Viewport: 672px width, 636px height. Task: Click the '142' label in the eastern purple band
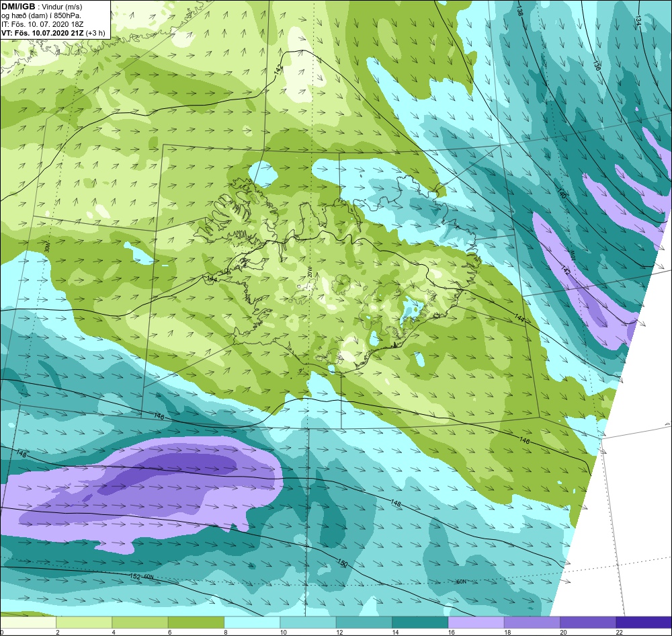click(x=566, y=270)
